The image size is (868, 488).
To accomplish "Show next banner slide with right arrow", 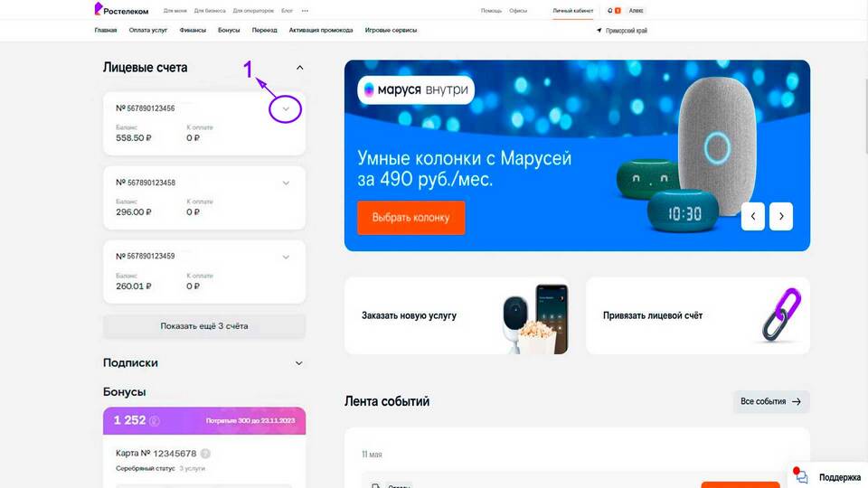I will (781, 216).
